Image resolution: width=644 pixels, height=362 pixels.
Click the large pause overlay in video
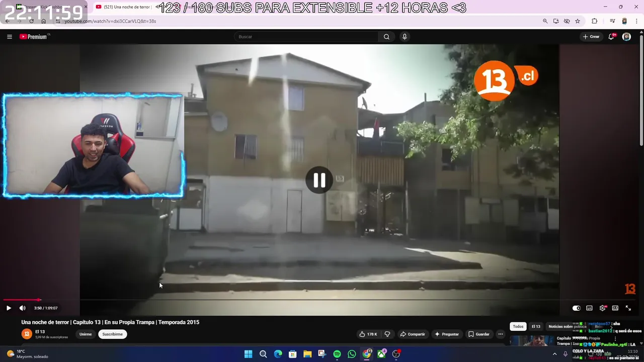319,180
